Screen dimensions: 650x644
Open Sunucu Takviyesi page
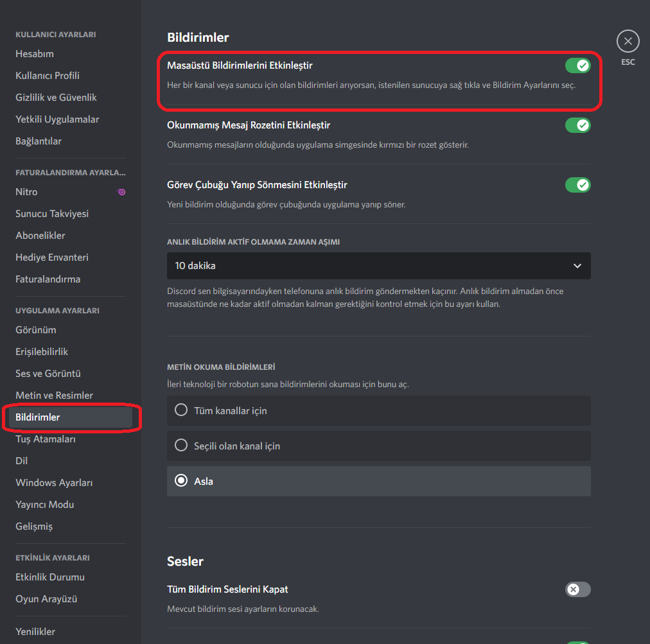pyautogui.click(x=52, y=214)
